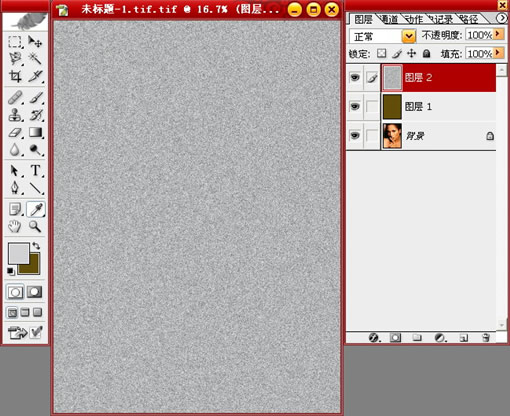The height and width of the screenshot is (416, 510).
Task: Click the add layer mask button
Action: 395,338
